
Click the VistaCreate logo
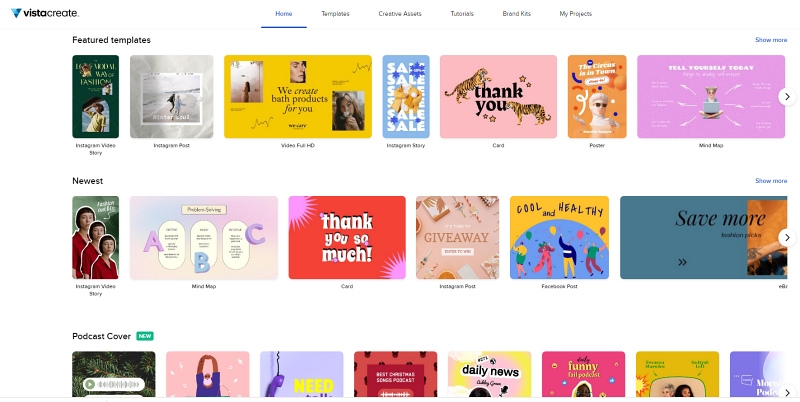pos(45,13)
